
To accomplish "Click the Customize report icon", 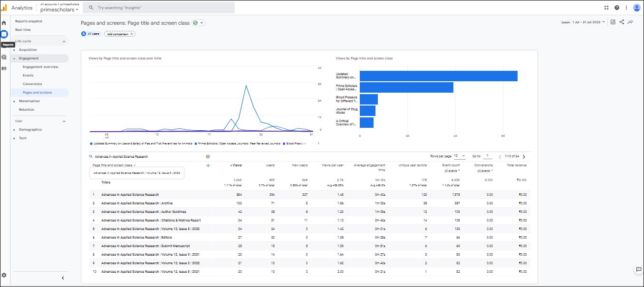I will (x=613, y=22).
